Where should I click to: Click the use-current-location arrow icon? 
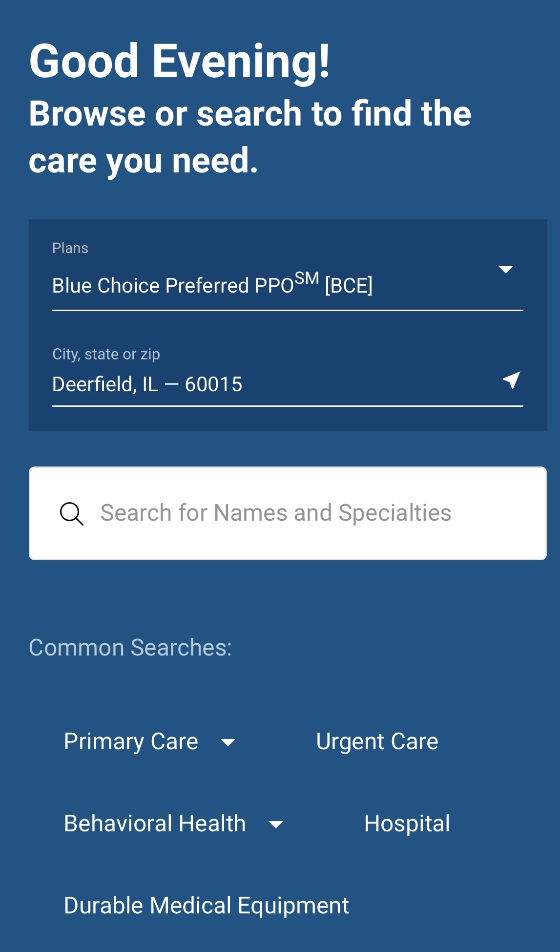(x=511, y=380)
